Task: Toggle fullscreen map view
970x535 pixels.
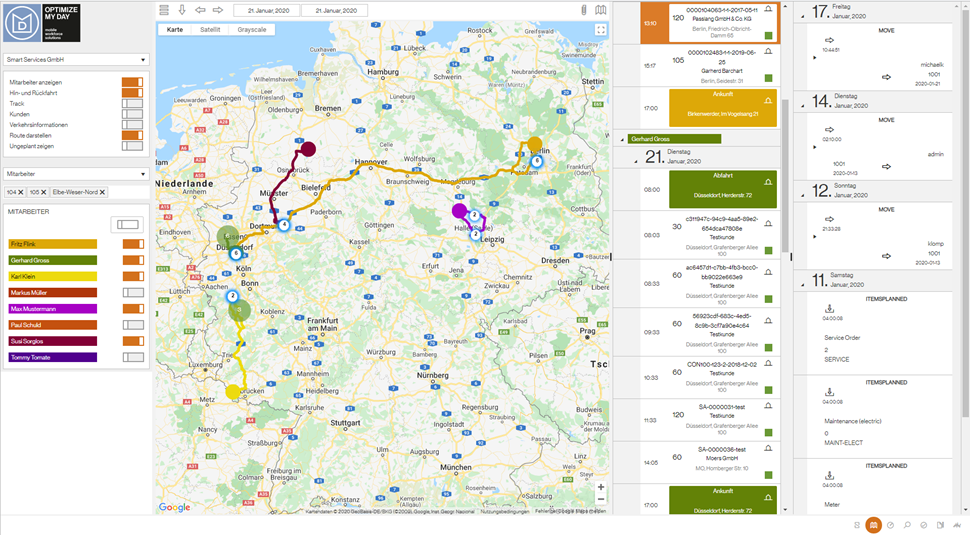Action: tap(600, 30)
